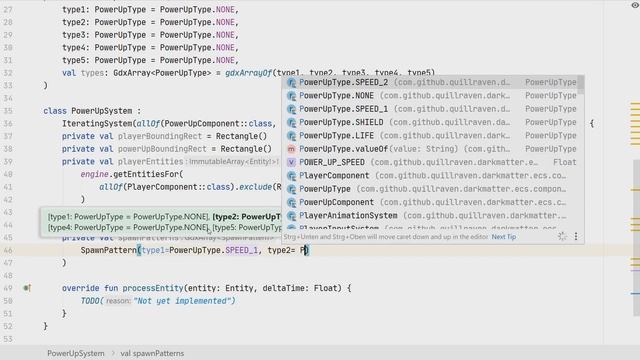Click the IteratingSystem superclass reference

pos(97,124)
